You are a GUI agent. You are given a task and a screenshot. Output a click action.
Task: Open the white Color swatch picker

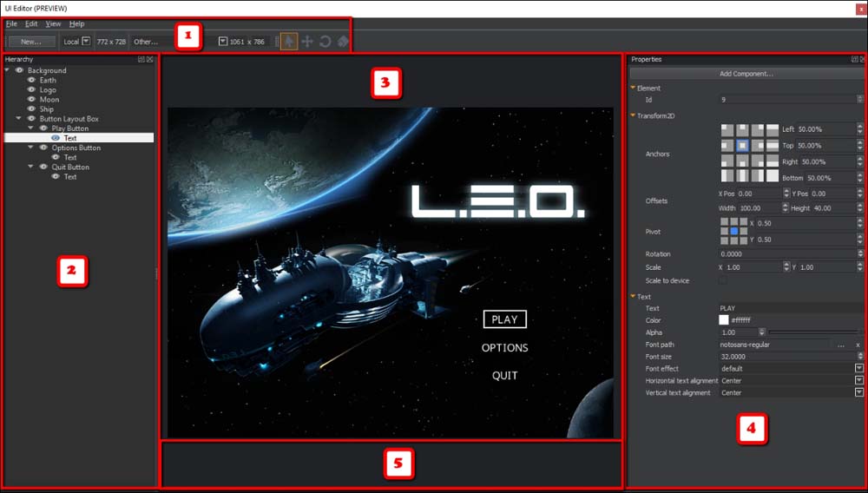(x=724, y=319)
